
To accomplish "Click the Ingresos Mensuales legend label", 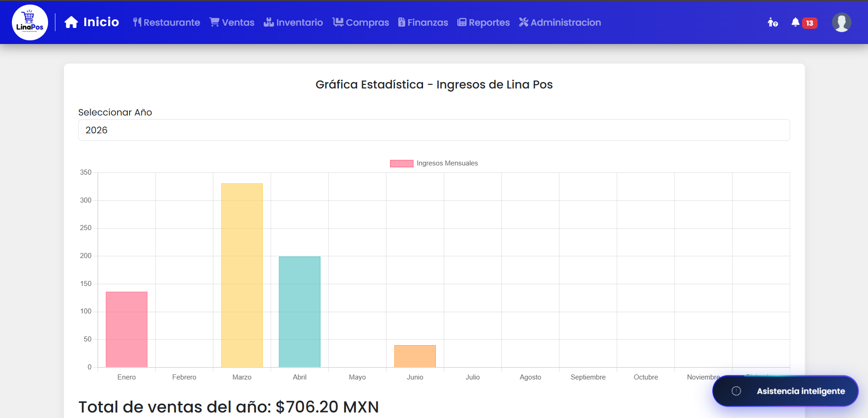I will [447, 163].
